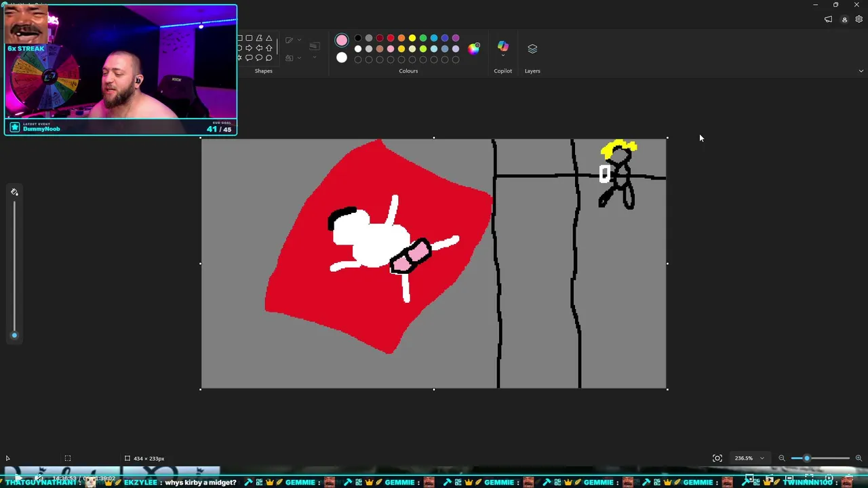The height and width of the screenshot is (488, 868).
Task: Select the rounded rectangle shape
Action: pyautogui.click(x=249, y=39)
